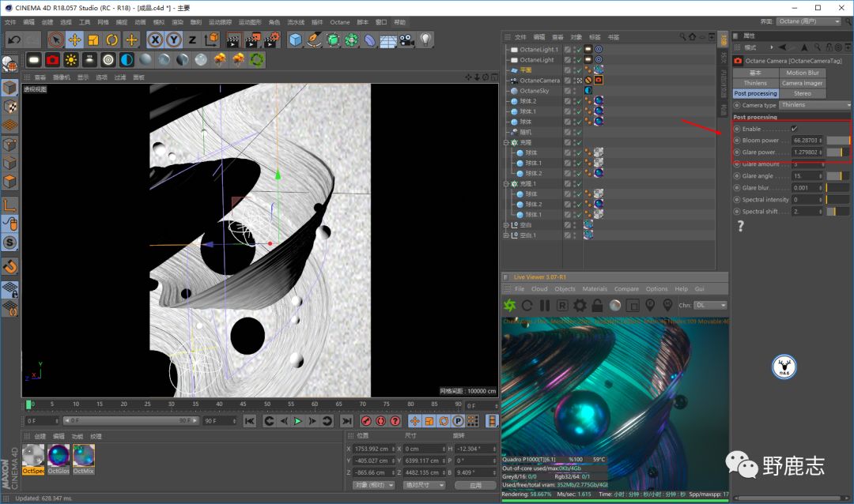This screenshot has height=504, width=854.
Task: Toggle X axis lock
Action: click(x=156, y=39)
